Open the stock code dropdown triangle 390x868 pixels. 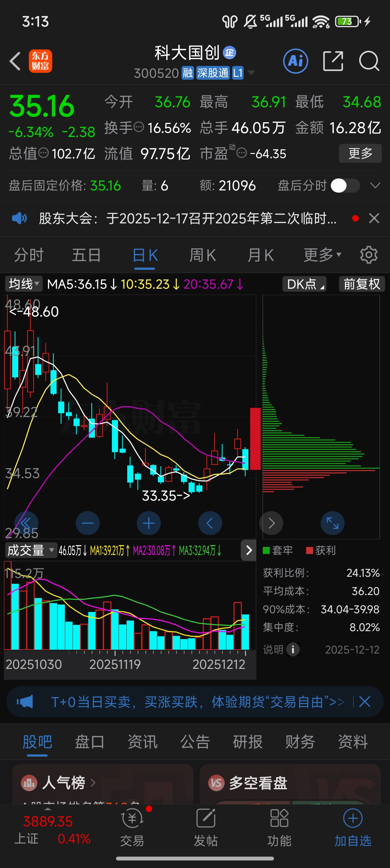click(251, 73)
